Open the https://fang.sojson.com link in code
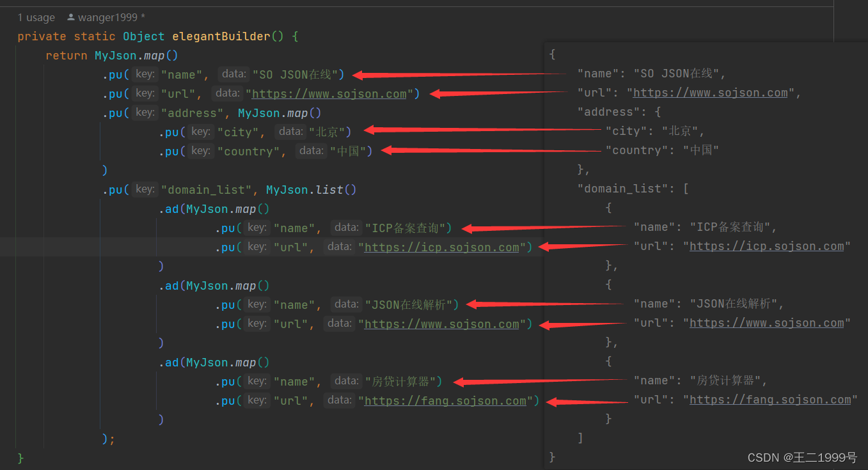 (x=445, y=400)
